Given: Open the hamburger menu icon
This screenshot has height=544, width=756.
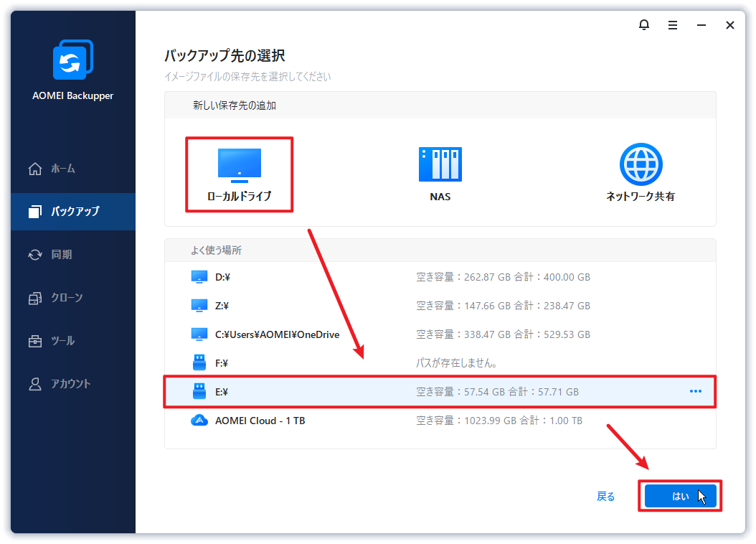Looking at the screenshot, I should tap(673, 25).
